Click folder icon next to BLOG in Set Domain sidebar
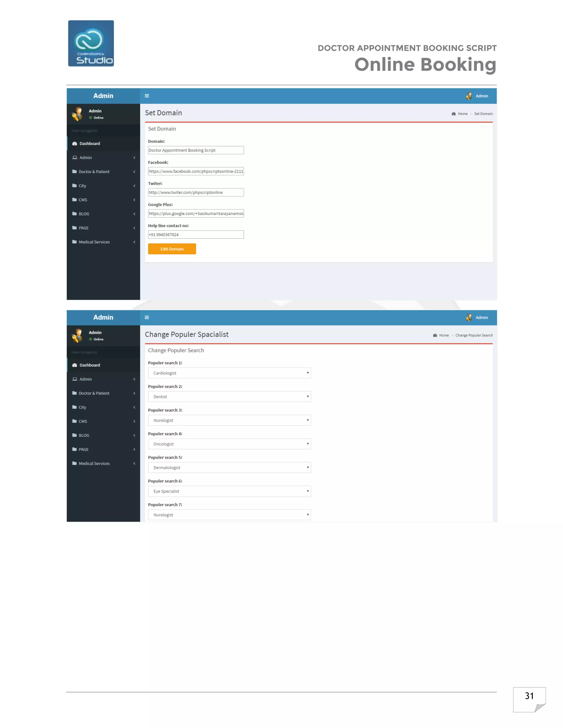Viewport: 563px width, 728px height. 74,214
